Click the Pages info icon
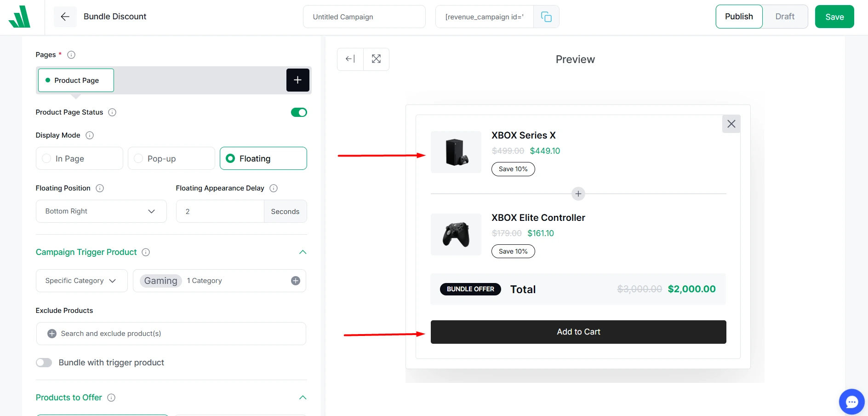This screenshot has height=416, width=868. (x=71, y=55)
